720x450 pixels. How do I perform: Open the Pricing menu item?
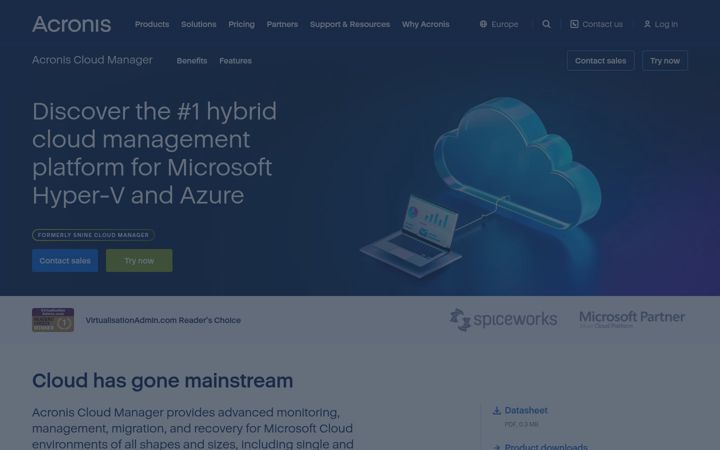tap(242, 24)
